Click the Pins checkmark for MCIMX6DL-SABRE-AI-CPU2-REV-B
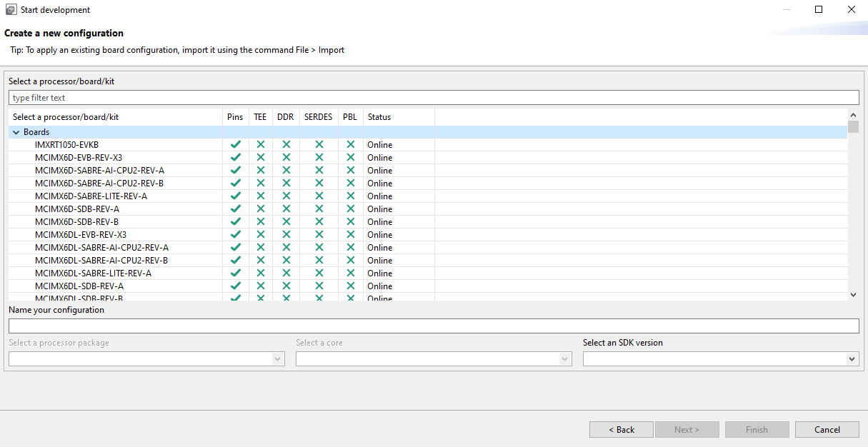 click(236, 260)
